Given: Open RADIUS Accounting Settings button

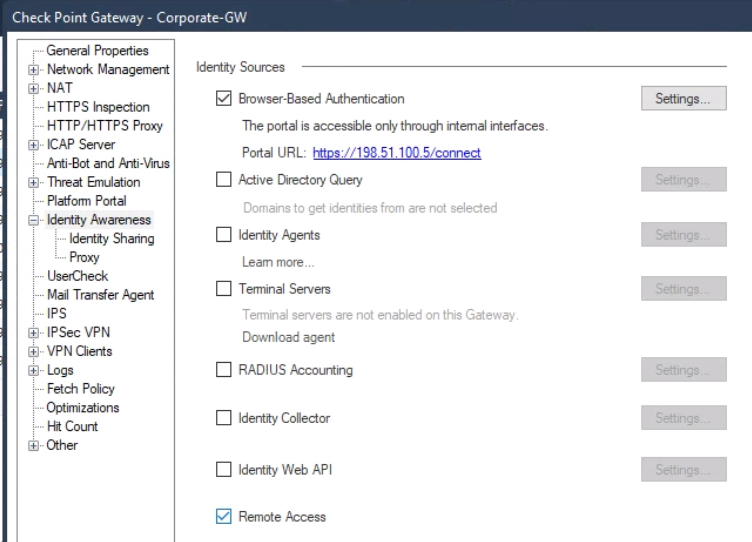Looking at the screenshot, I should click(683, 370).
